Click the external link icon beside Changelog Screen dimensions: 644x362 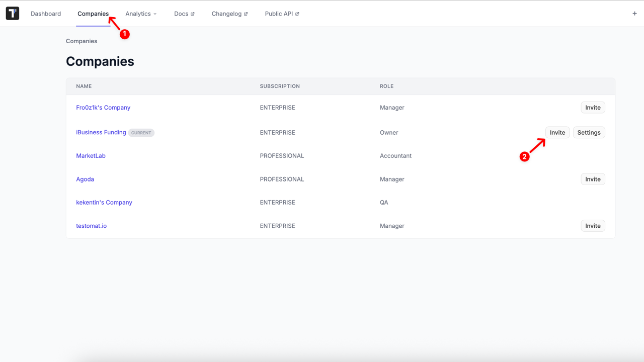pyautogui.click(x=246, y=14)
